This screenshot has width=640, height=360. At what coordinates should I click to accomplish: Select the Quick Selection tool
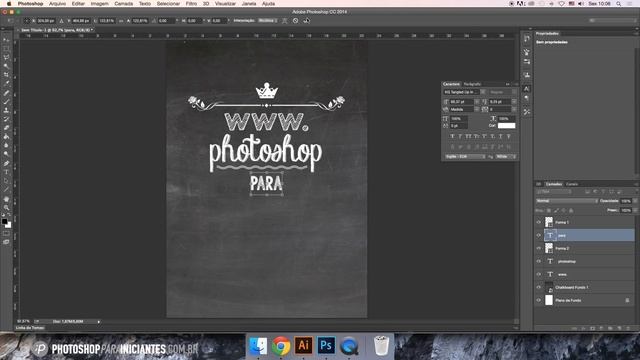(6, 66)
